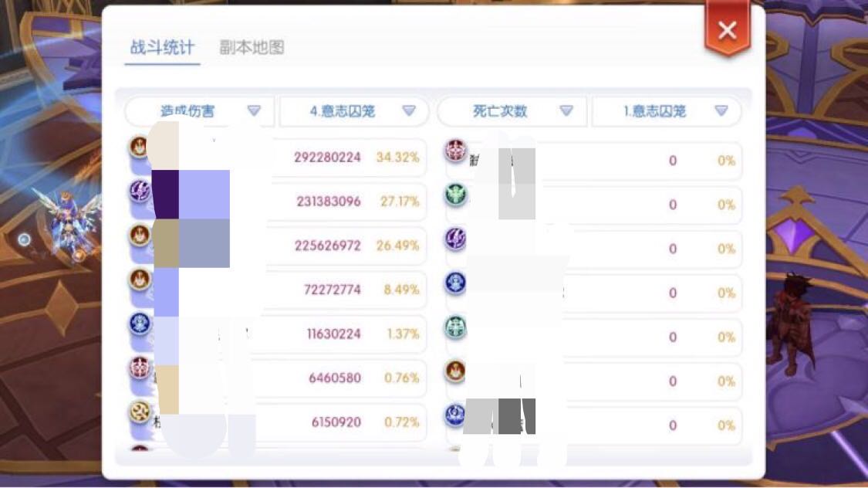Select percentage 26.49%
The width and height of the screenshot is (868, 488).
coord(397,246)
